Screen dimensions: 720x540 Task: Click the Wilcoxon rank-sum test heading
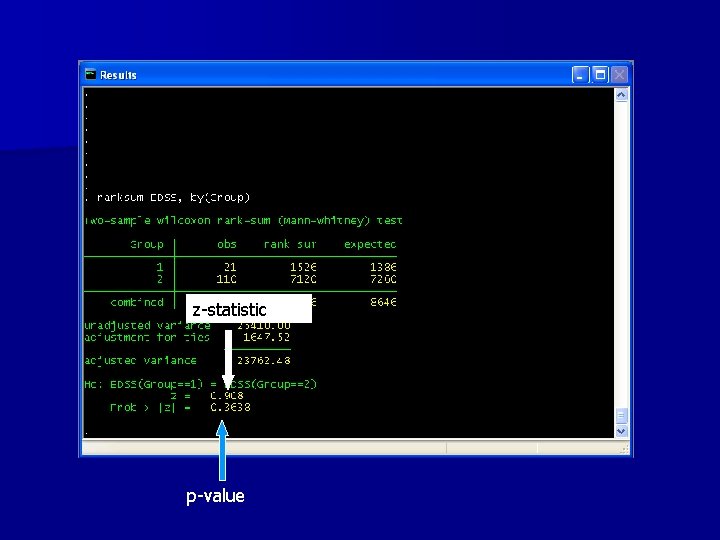click(243, 221)
